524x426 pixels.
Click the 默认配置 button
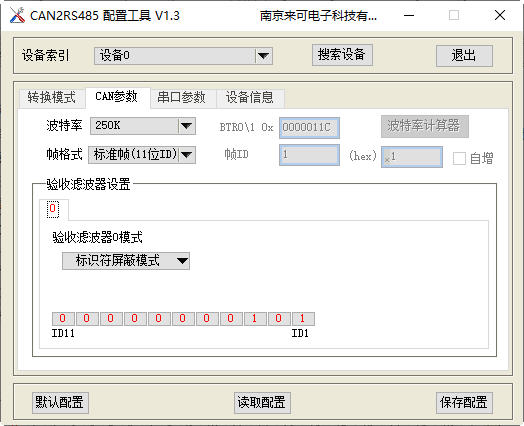(60, 403)
